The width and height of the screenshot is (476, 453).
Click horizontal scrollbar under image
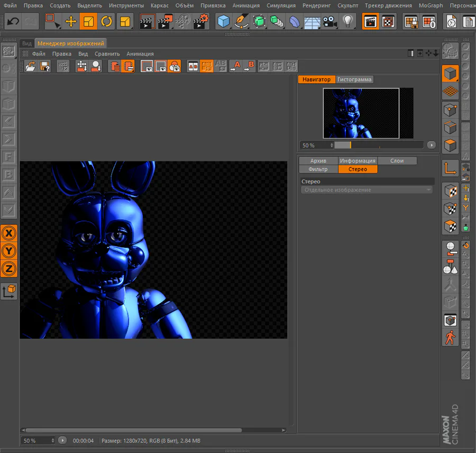[x=134, y=430]
